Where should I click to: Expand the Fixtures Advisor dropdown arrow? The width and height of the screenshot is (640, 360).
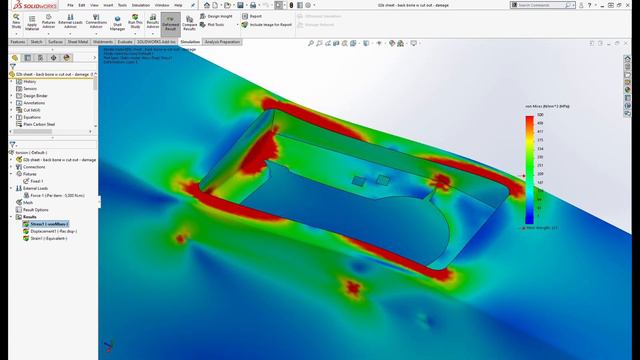tap(49, 33)
